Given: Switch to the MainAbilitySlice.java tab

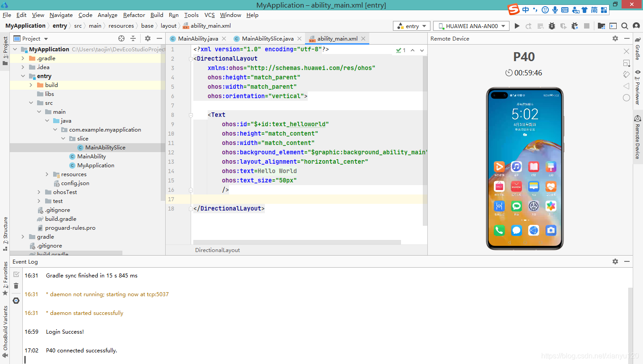Looking at the screenshot, I should point(267,38).
